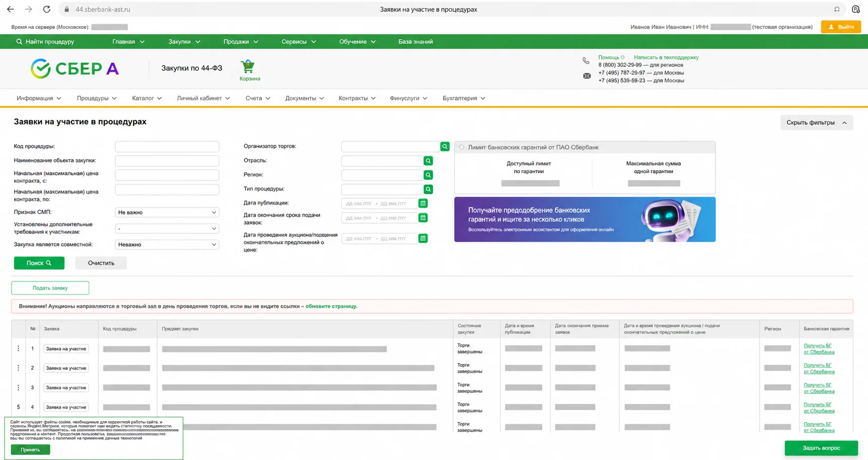868x460 pixels.
Task: Click the search icon for the Регион field
Action: (428, 175)
